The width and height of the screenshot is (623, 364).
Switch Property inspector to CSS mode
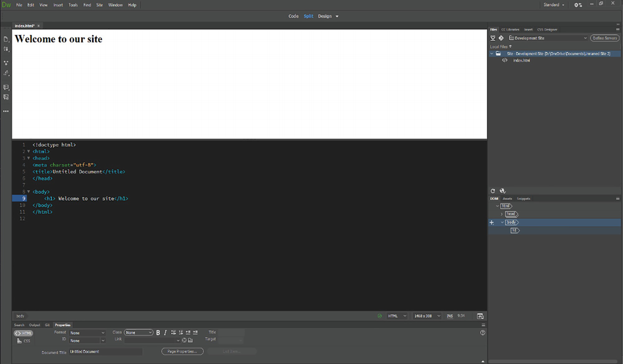click(x=24, y=341)
